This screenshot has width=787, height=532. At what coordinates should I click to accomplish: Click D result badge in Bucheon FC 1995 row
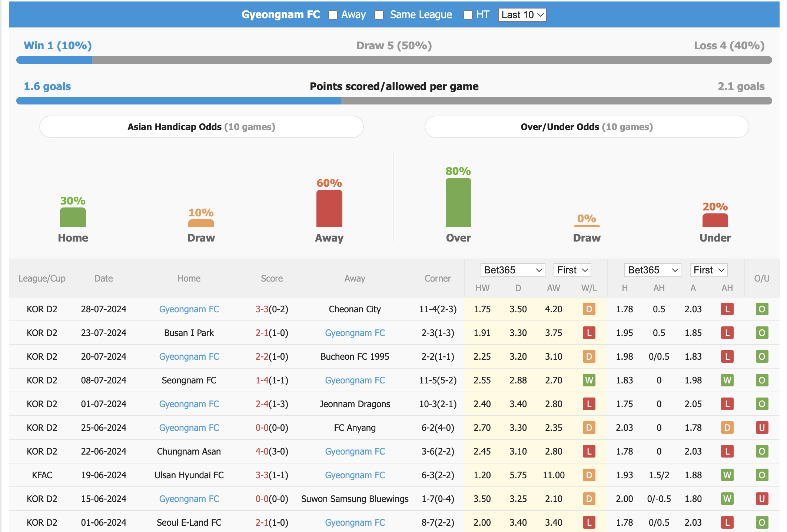[589, 356]
